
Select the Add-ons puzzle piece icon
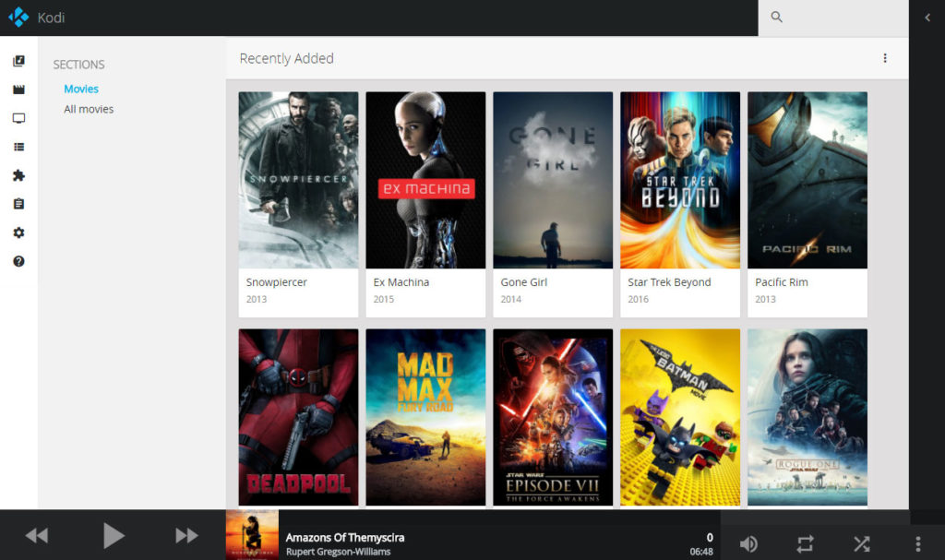[x=18, y=175]
